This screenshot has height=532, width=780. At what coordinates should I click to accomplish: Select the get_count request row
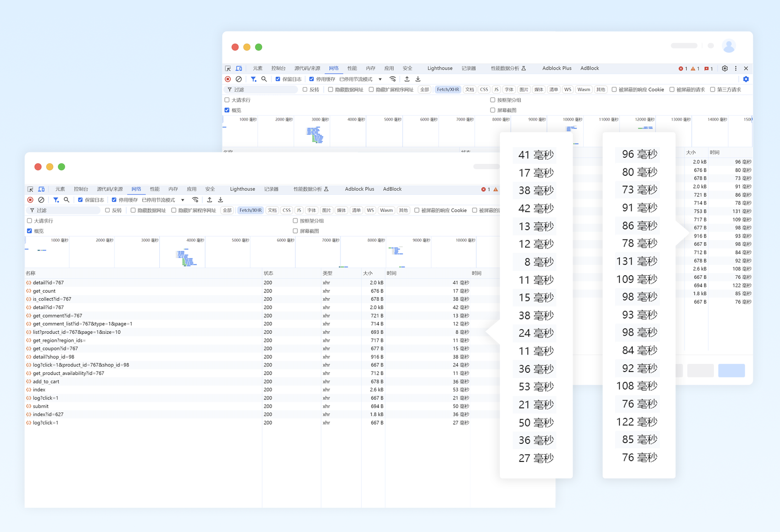44,291
